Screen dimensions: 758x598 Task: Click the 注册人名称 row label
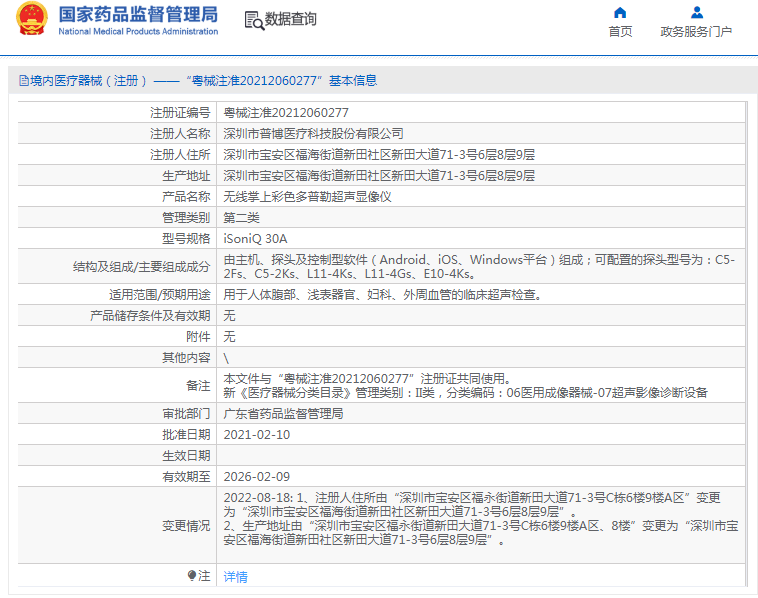180,133
